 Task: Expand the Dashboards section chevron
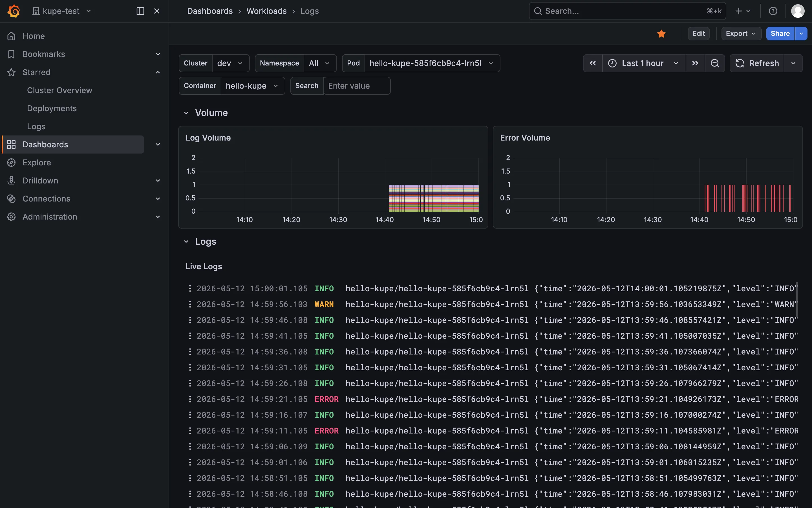pos(158,144)
